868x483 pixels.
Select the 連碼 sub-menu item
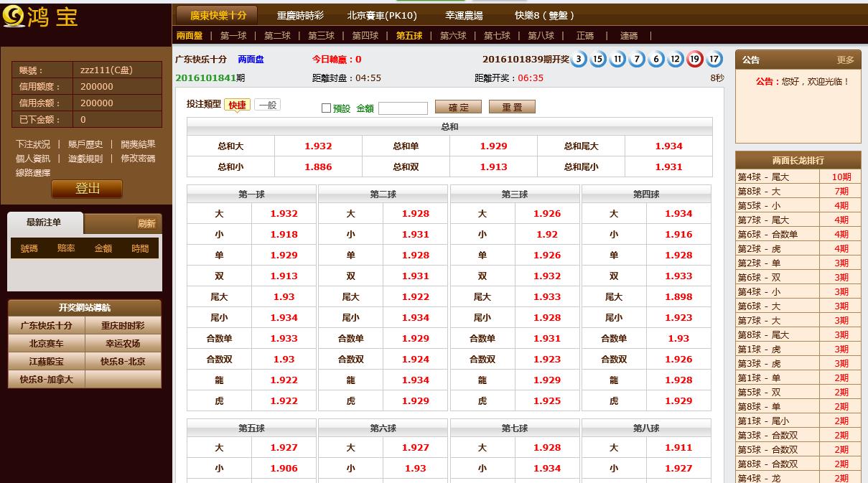[x=629, y=36]
